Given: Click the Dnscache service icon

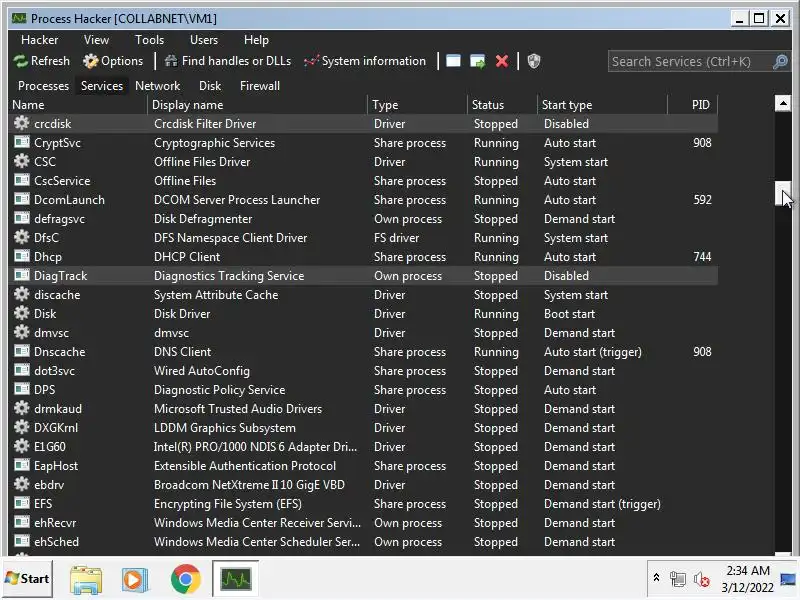Looking at the screenshot, I should click(21, 351).
